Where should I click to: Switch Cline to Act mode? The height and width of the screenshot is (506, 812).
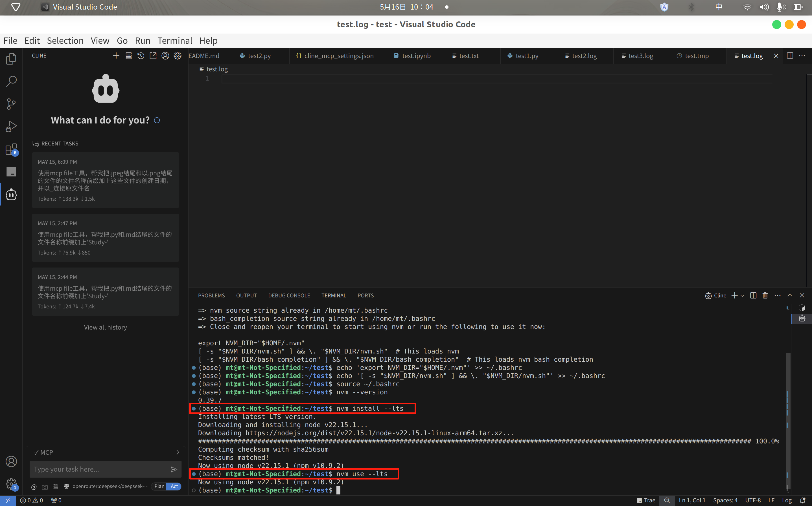(174, 486)
